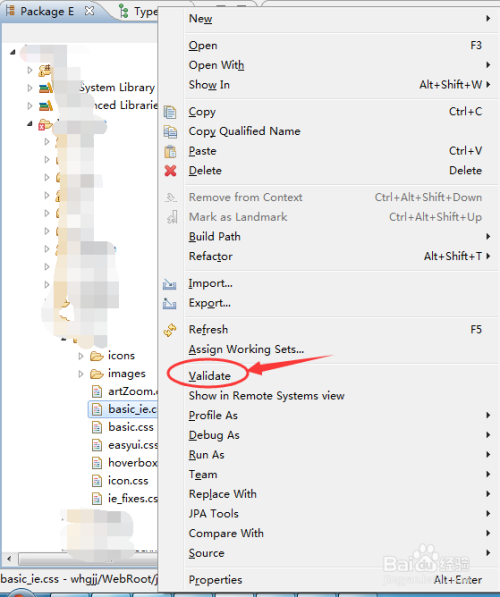500x597 pixels.
Task: Click the easyui.css file icon
Action: pyautogui.click(x=97, y=445)
